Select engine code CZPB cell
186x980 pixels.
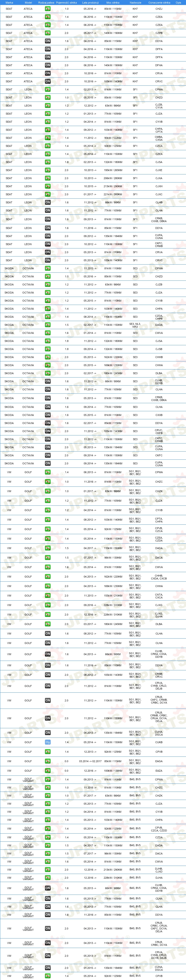point(159,33)
